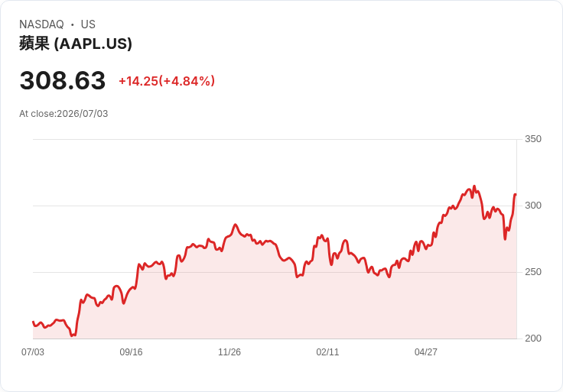Click the chart line's final endpoint peak
The width and height of the screenshot is (563, 392).
(x=516, y=194)
